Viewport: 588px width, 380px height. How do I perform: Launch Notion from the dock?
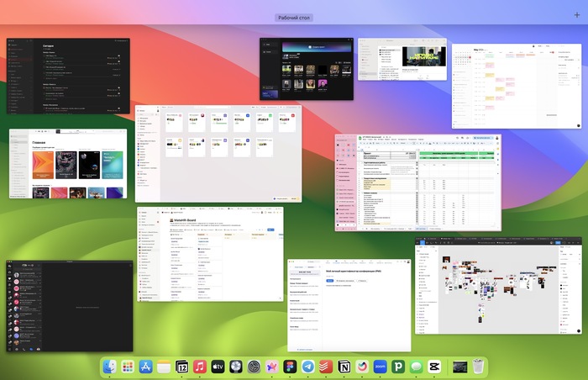[343, 367]
